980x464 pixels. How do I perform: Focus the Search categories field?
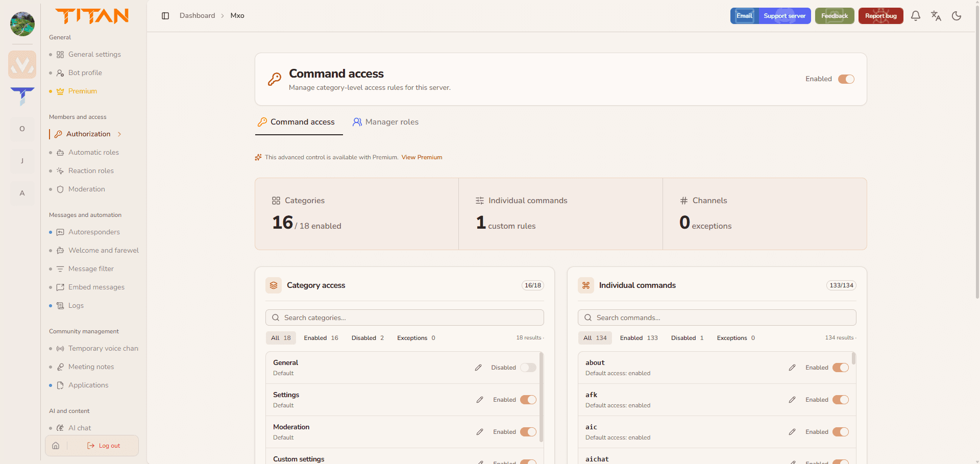(x=405, y=318)
